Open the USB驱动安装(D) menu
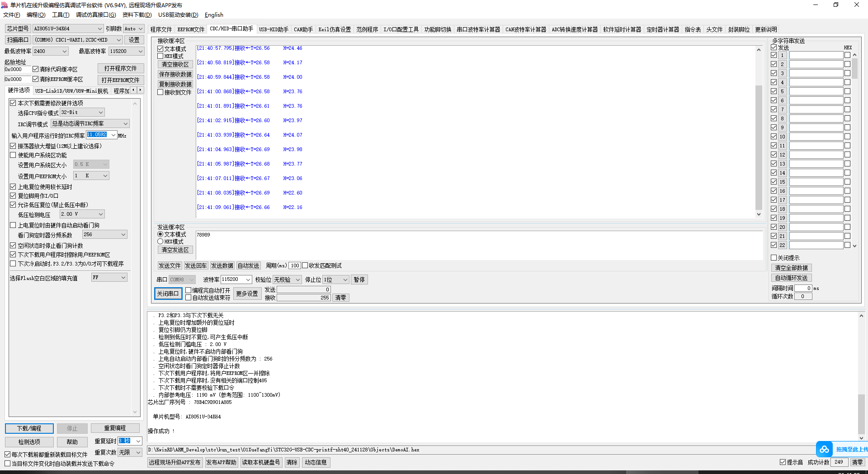The image size is (868, 474). (178, 15)
